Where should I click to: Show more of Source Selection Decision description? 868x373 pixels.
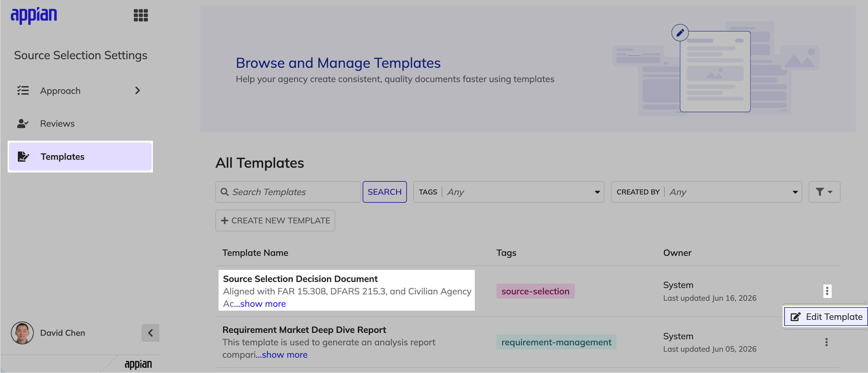point(260,304)
